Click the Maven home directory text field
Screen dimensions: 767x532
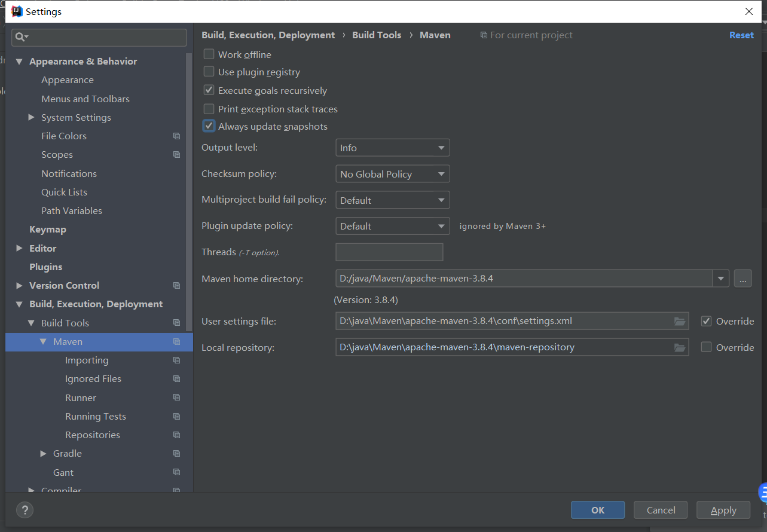tap(524, 279)
